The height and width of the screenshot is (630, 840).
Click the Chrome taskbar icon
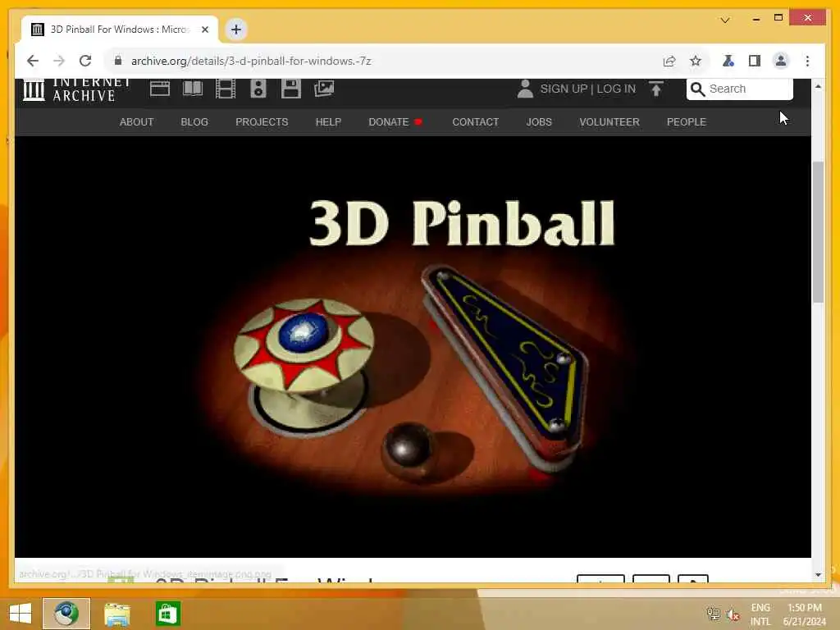66,614
